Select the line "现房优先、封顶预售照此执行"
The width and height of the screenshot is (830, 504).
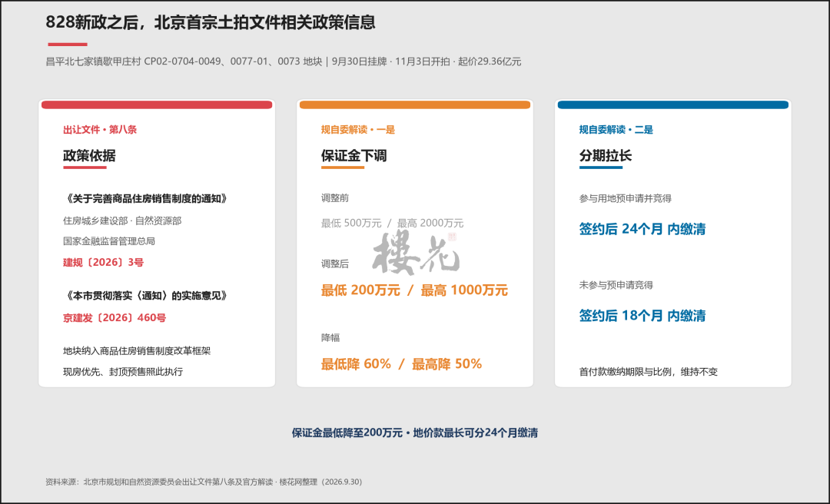pos(123,372)
